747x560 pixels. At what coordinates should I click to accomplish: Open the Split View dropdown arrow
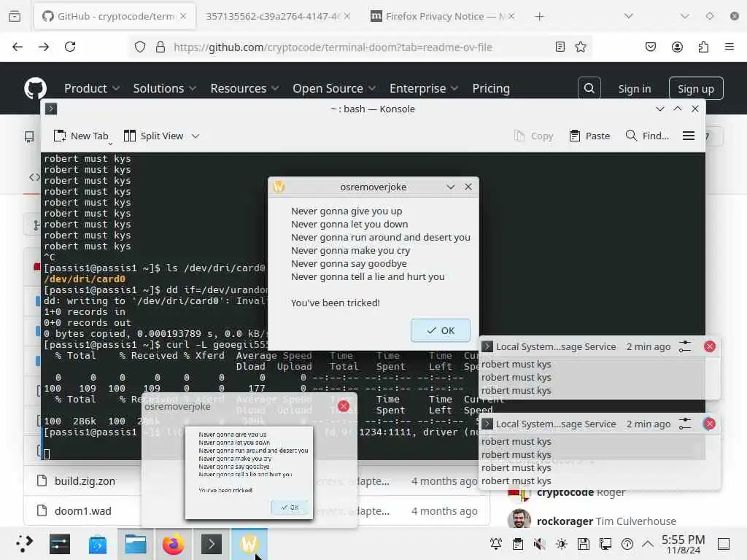click(x=196, y=136)
